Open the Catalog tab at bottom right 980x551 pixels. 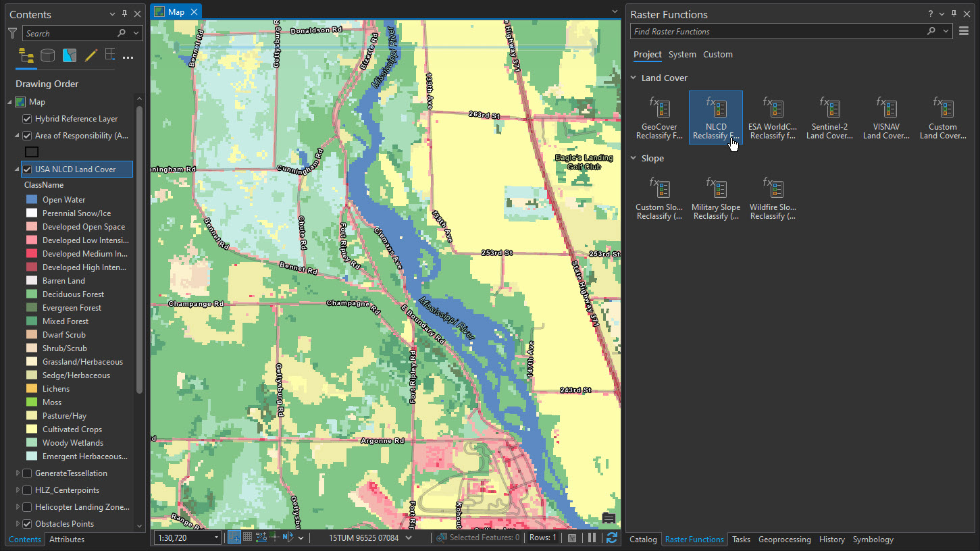[x=642, y=540]
